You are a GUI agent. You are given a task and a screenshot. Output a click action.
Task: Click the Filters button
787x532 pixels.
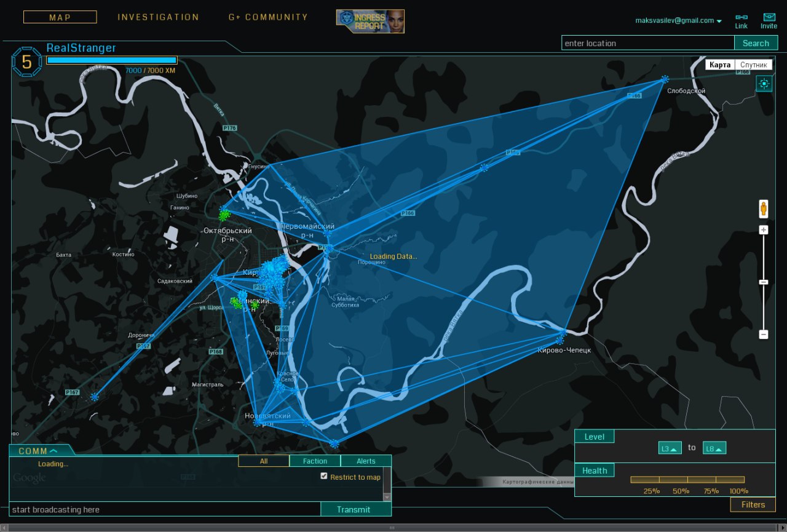(753, 505)
